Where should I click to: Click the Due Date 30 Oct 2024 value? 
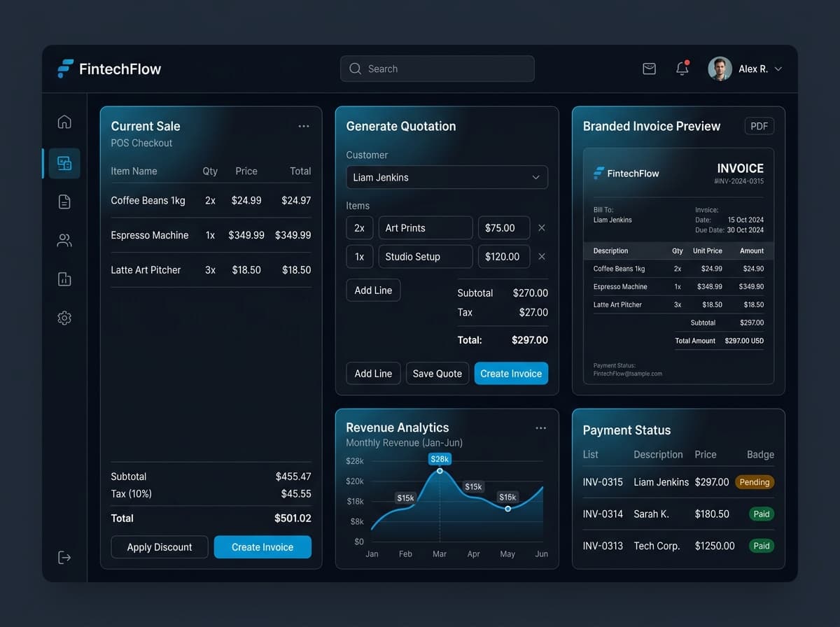coord(745,230)
